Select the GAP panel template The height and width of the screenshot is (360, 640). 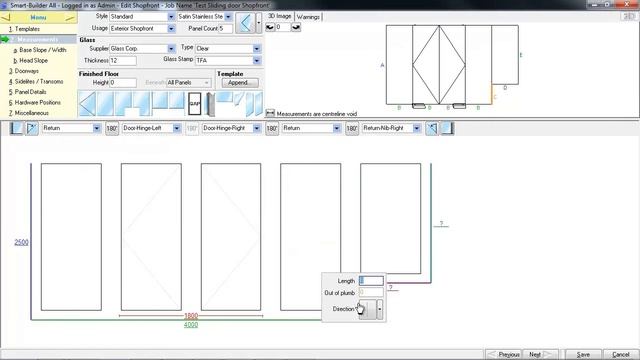(195, 104)
